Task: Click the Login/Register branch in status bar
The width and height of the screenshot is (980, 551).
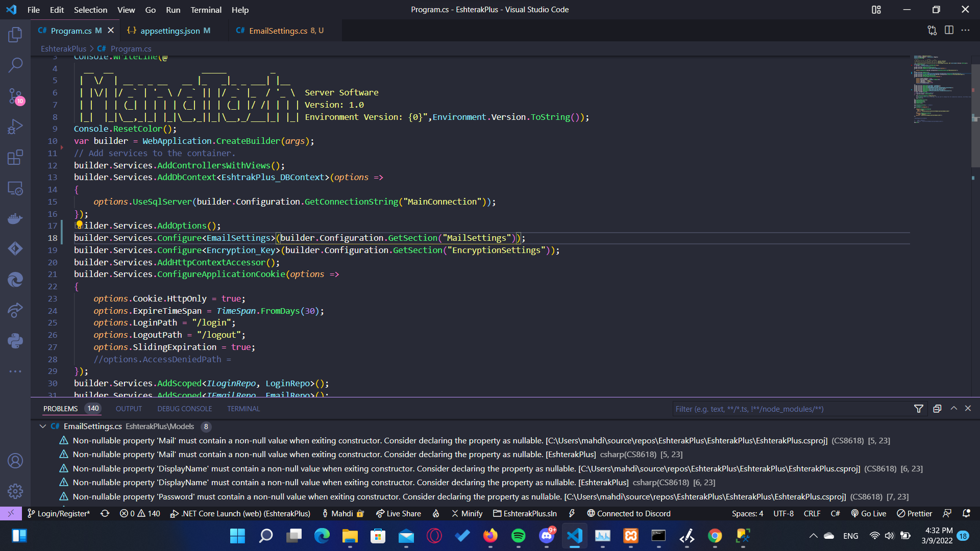Action: click(59, 513)
